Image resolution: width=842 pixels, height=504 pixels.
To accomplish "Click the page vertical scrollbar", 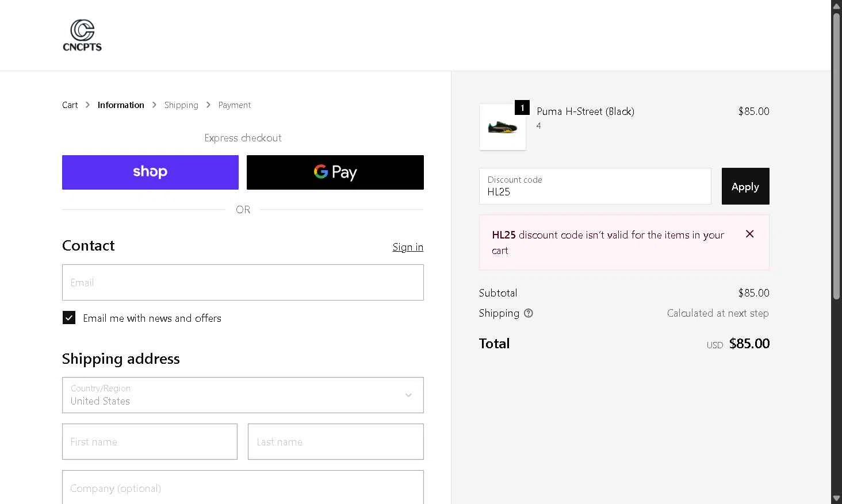I will pyautogui.click(x=836, y=155).
